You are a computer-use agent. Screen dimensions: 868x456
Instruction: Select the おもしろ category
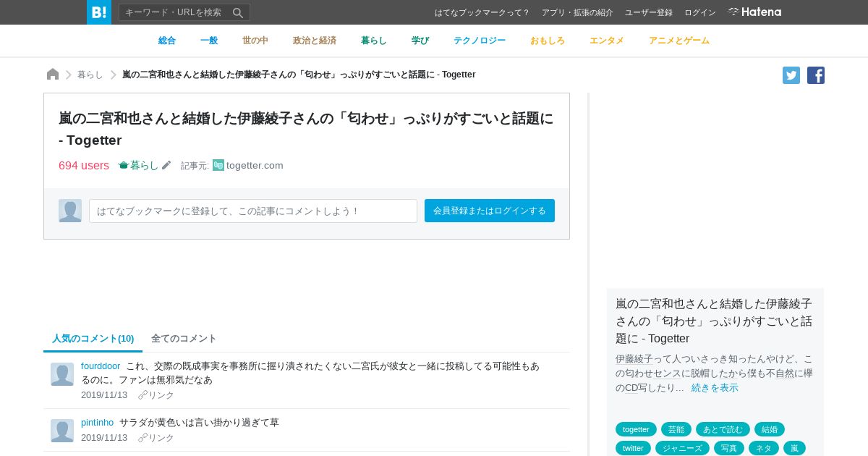pyautogui.click(x=548, y=41)
